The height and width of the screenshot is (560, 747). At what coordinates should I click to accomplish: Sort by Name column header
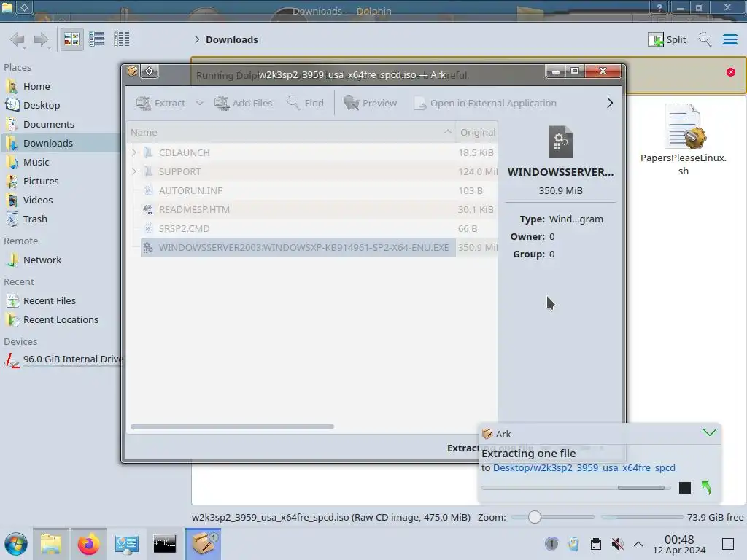tap(291, 133)
